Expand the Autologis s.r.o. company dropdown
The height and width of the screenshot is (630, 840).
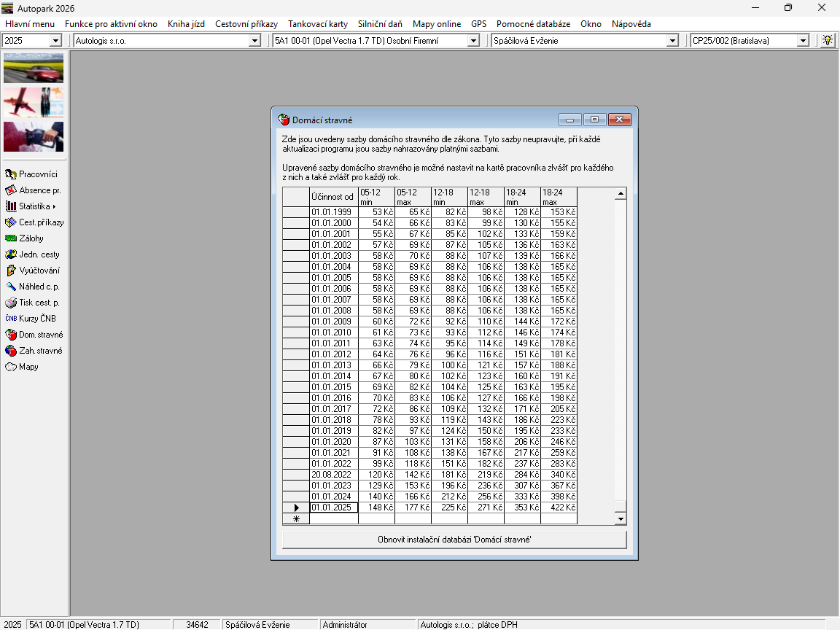pyautogui.click(x=254, y=41)
